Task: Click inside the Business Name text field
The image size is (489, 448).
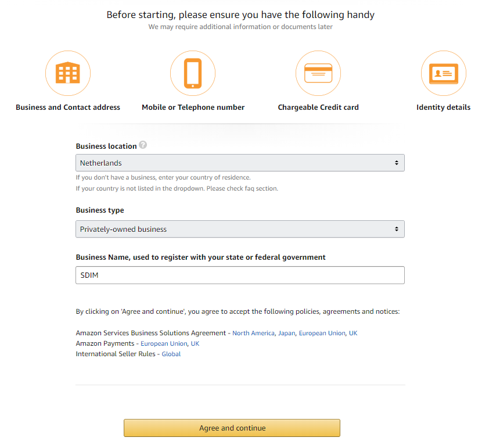Action: tap(240, 275)
